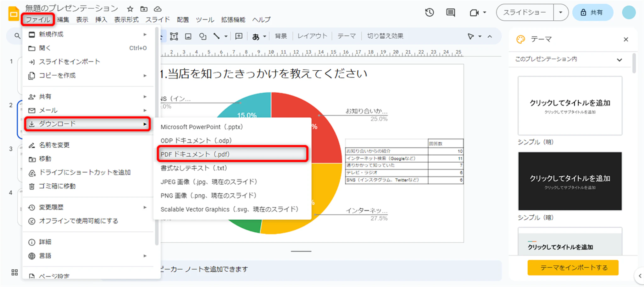The height and width of the screenshot is (287, 644).
Task: Click the move to folder icon
Action: 144,9
